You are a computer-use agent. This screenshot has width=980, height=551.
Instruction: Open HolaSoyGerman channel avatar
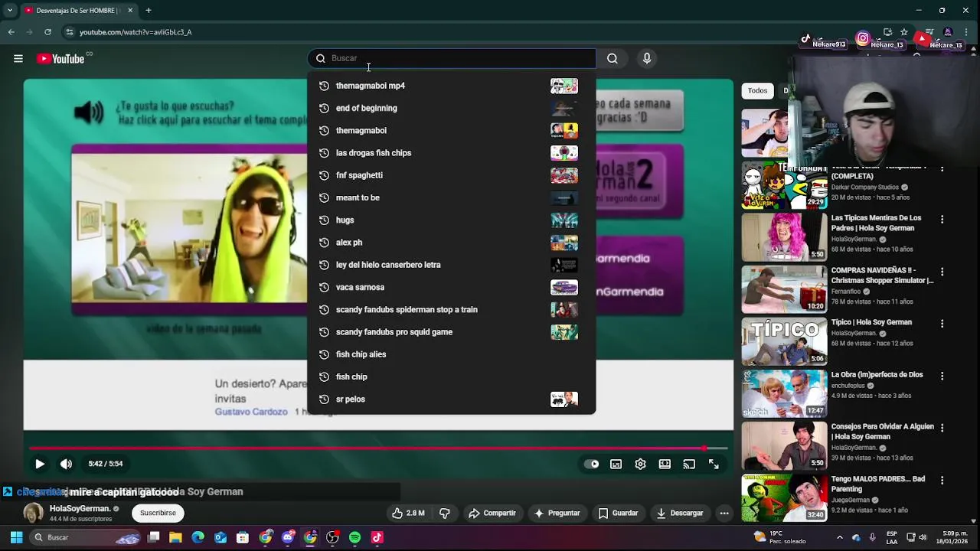[34, 513]
